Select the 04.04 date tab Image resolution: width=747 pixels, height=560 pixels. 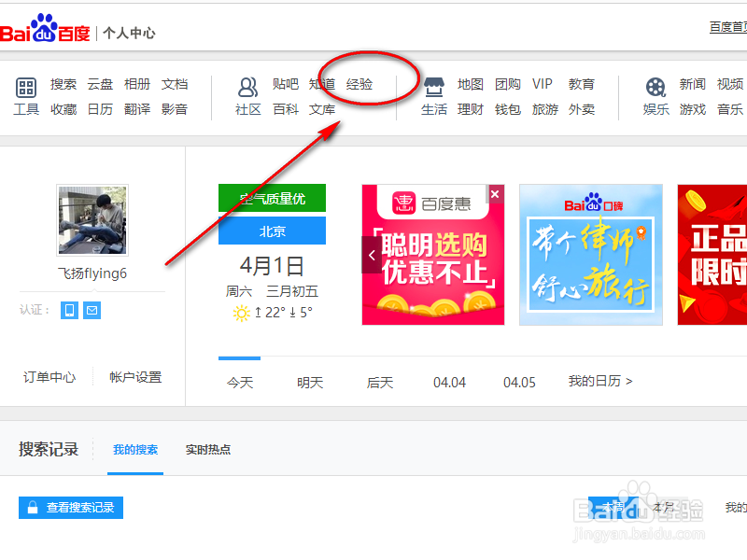(x=449, y=383)
